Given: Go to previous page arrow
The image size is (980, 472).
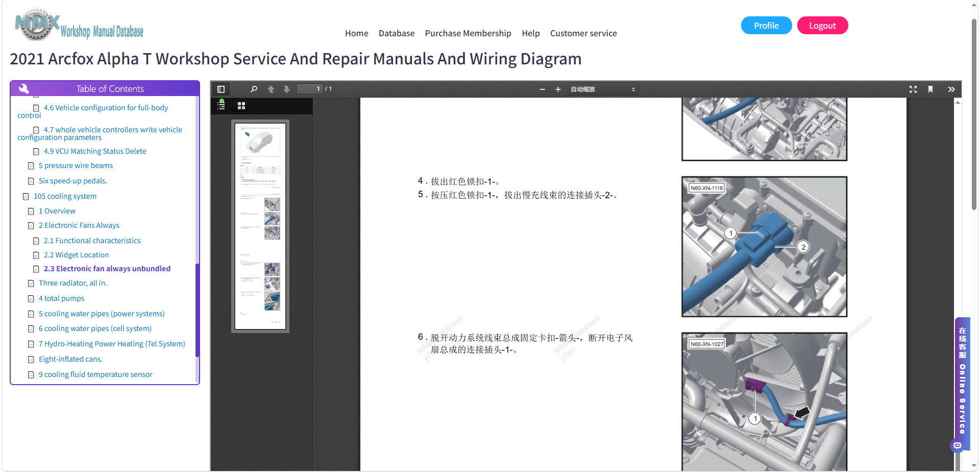Looking at the screenshot, I should tap(271, 89).
